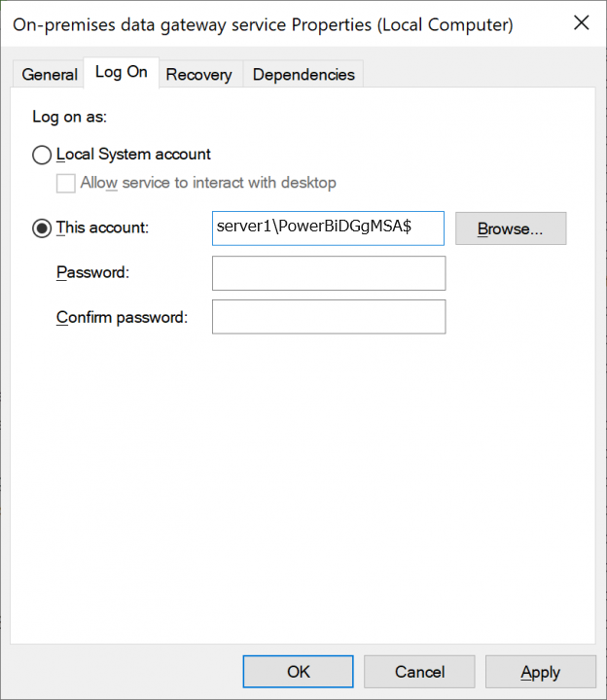Choose the This account radio button

[42, 228]
